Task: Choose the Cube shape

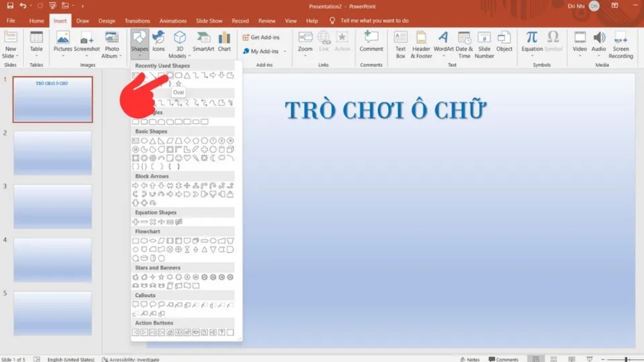Action: click(231, 149)
